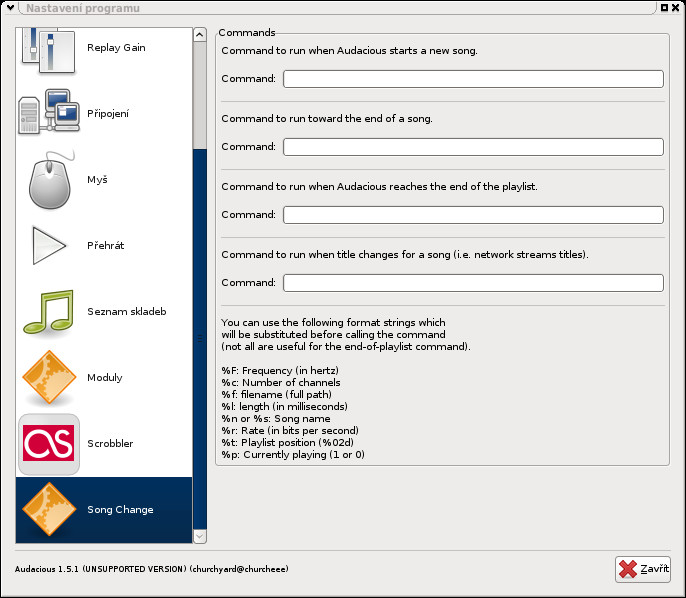
Task: Focus the new song start command field
Action: 473,79
